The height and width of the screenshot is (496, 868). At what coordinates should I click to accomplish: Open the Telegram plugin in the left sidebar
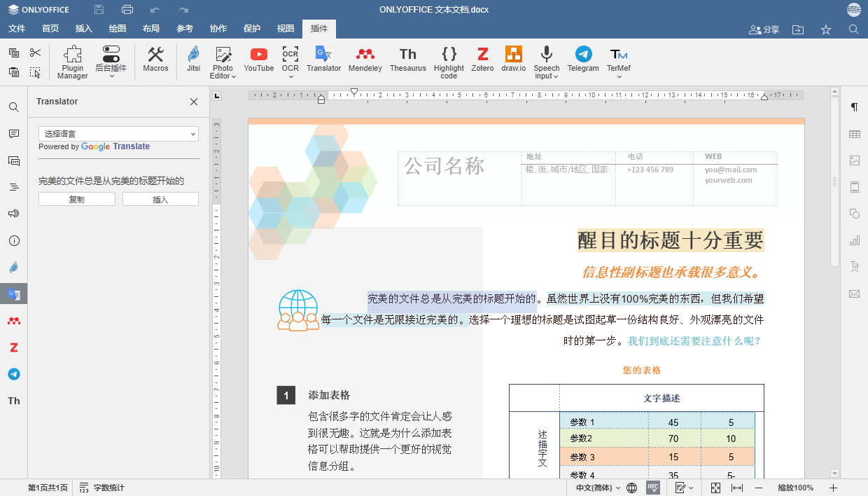pyautogui.click(x=13, y=374)
